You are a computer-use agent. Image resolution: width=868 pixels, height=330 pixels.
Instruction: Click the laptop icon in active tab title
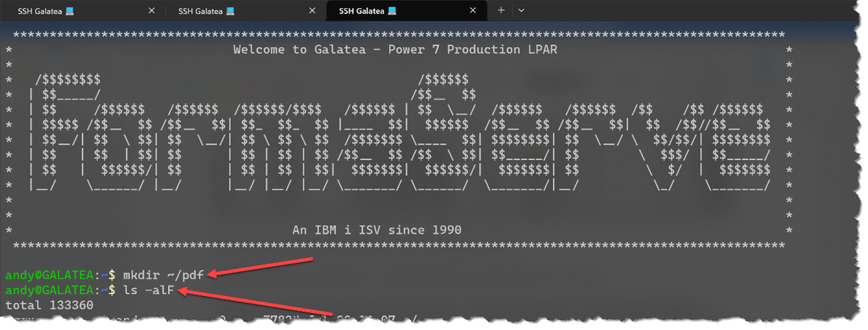(x=392, y=11)
